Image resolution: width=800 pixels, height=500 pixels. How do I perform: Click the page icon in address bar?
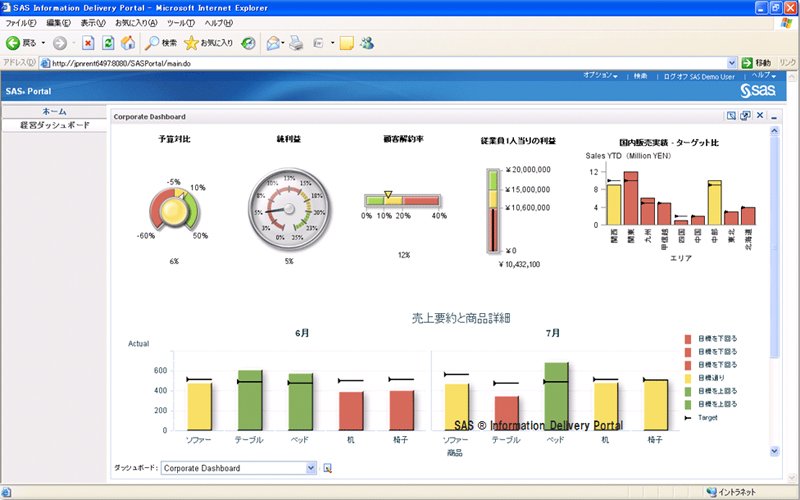[x=45, y=63]
